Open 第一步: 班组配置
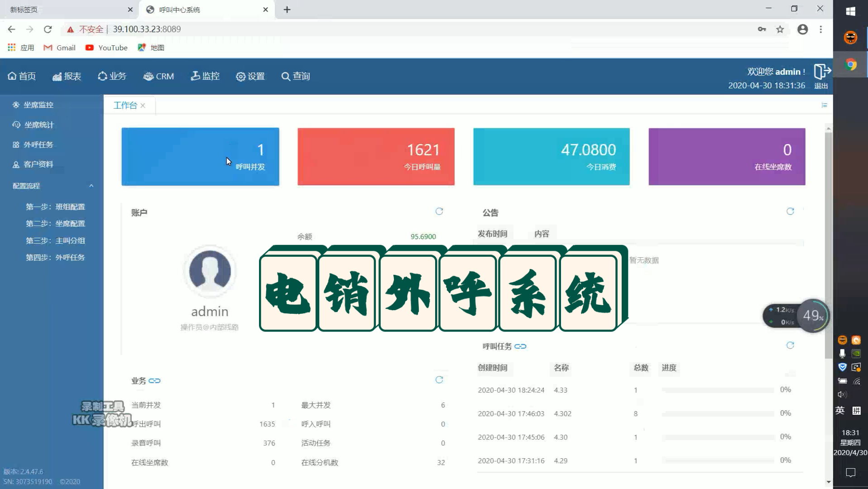Screen dimensions: 868x489 pos(55,206)
